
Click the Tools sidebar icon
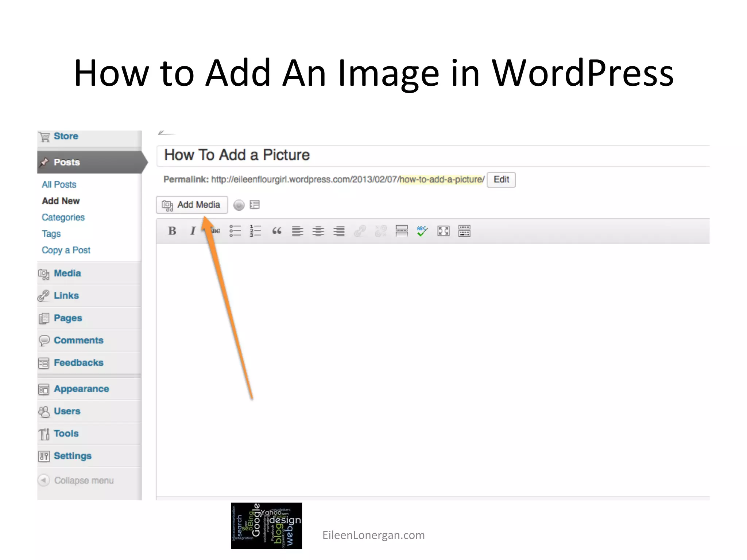tap(44, 434)
